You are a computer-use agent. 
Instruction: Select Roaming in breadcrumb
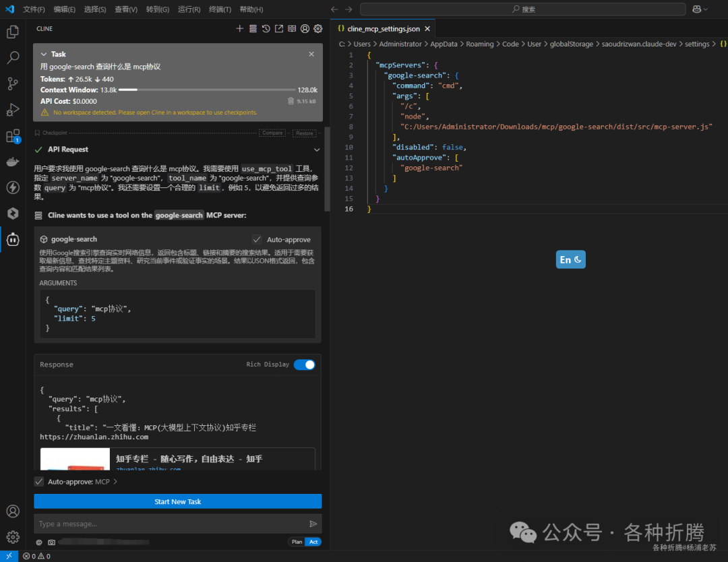[x=480, y=44]
